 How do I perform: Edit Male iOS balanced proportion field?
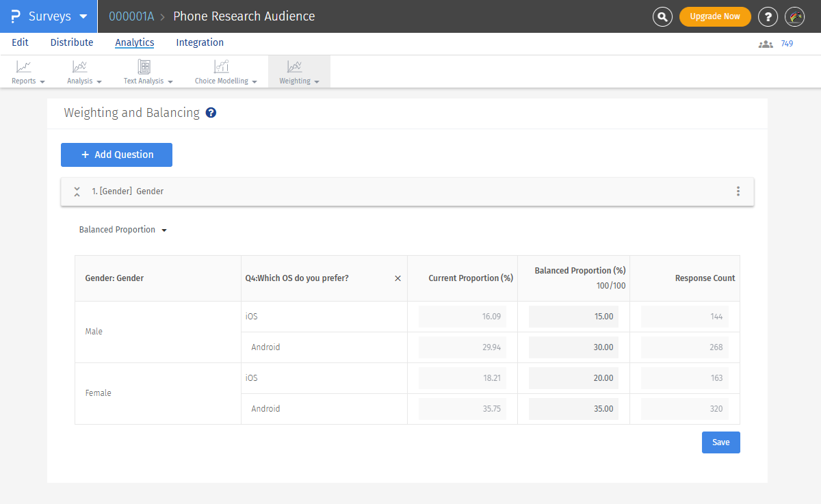(x=573, y=317)
